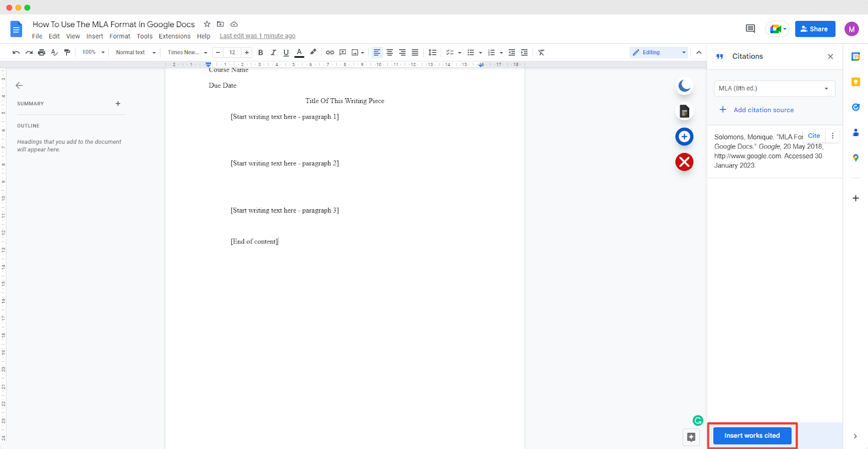View the cloud save status
Image resolution: width=868 pixels, height=449 pixels.
(x=234, y=24)
